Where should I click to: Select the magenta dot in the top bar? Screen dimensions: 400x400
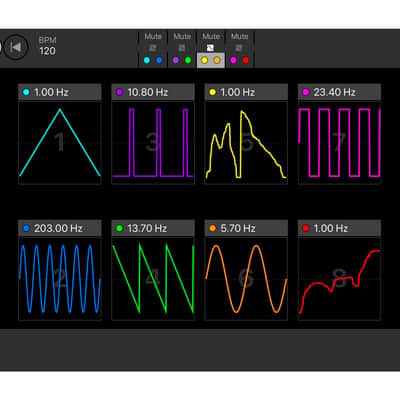tap(233, 60)
